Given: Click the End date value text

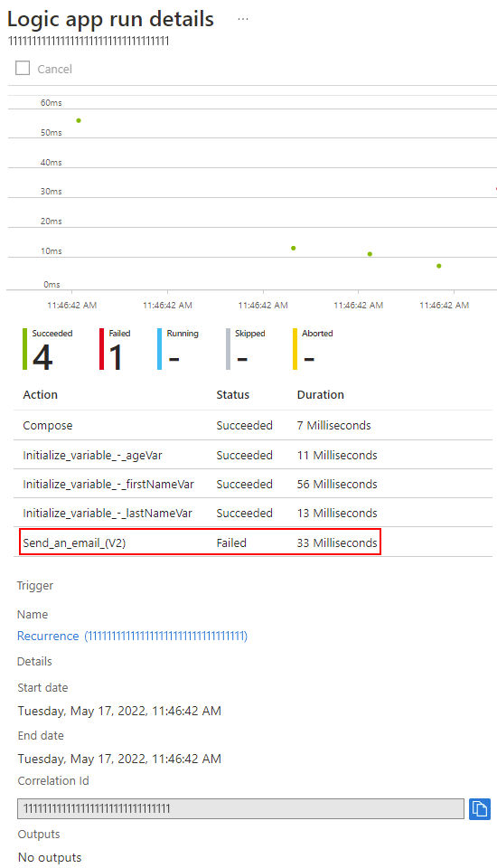Looking at the screenshot, I should point(119,759).
